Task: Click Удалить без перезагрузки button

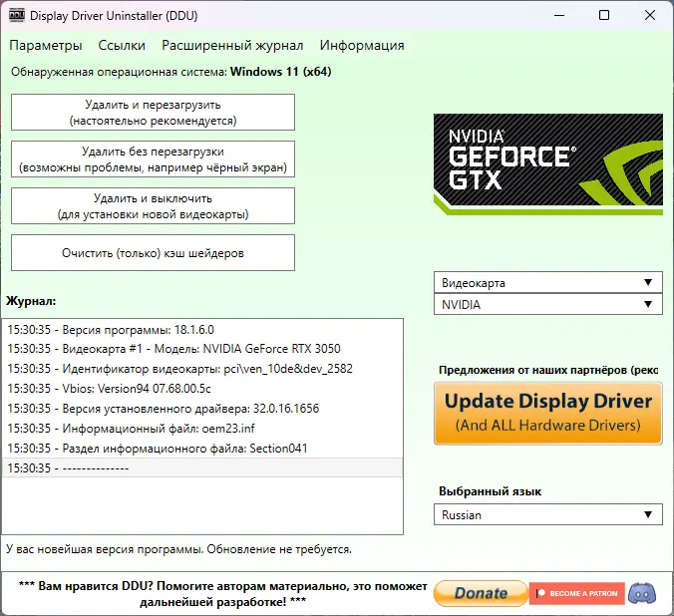Action: (x=153, y=159)
